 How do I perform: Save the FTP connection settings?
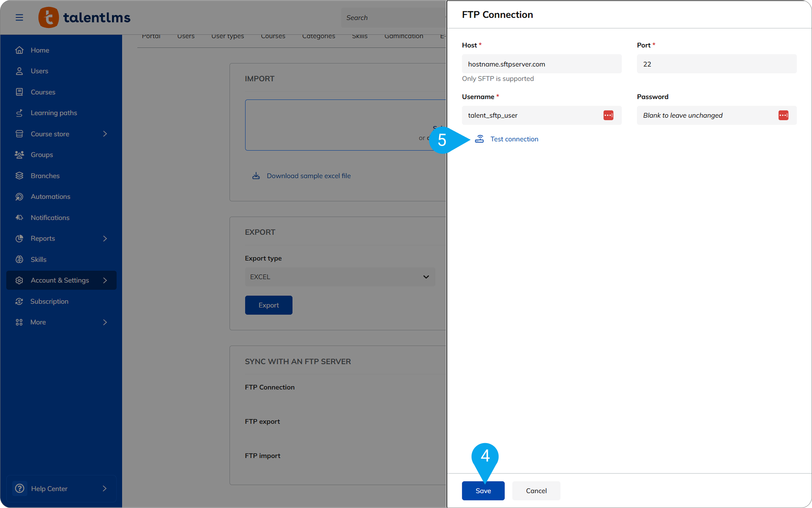click(483, 491)
